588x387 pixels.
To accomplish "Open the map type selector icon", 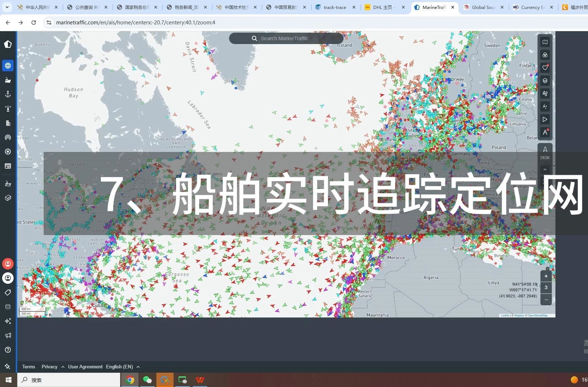I will (x=545, y=42).
